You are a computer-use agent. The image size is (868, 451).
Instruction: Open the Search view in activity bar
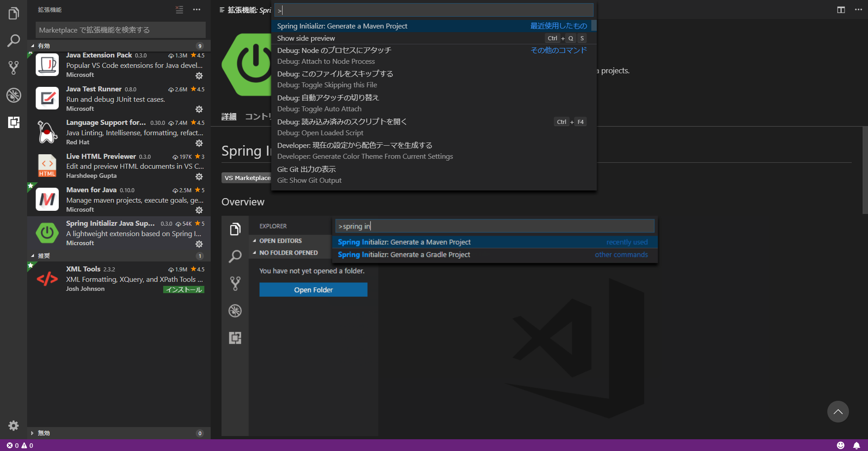14,41
